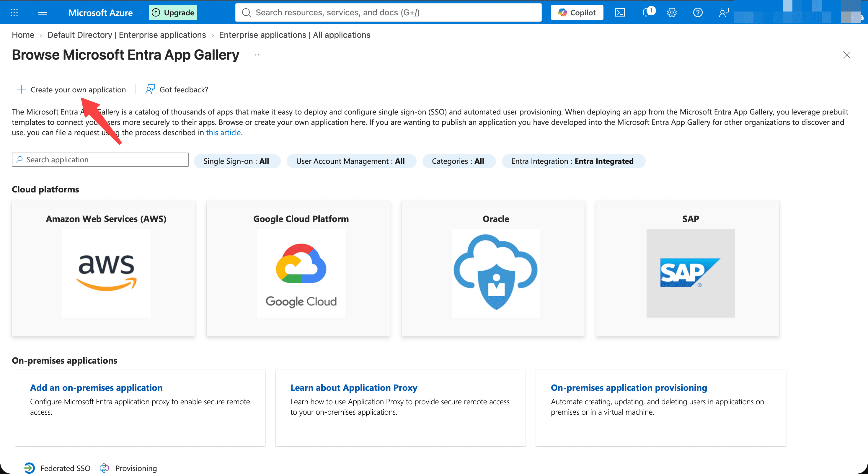Image resolution: width=868 pixels, height=474 pixels.
Task: Open Default Directory | Enterprise applications breadcrumb
Action: [127, 35]
